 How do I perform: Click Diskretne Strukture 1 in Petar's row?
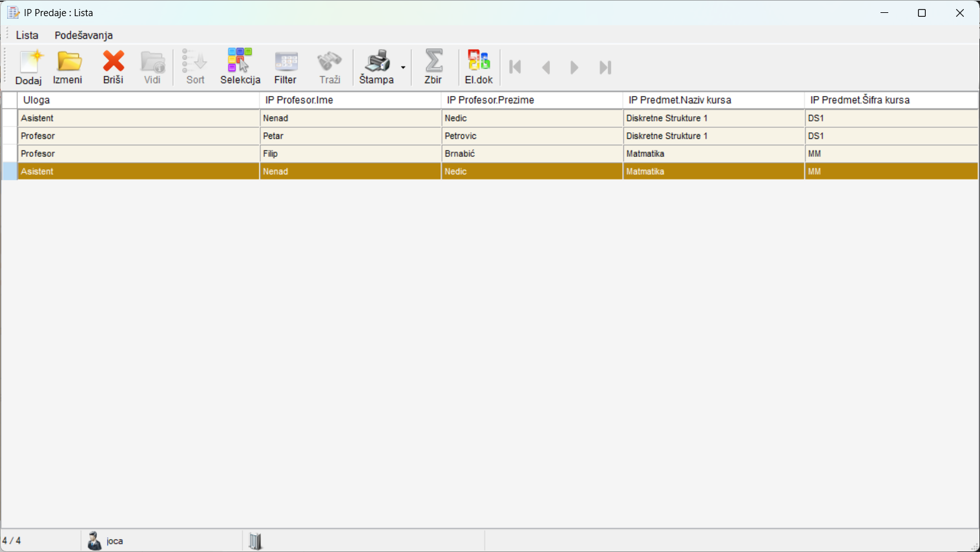pyautogui.click(x=714, y=136)
